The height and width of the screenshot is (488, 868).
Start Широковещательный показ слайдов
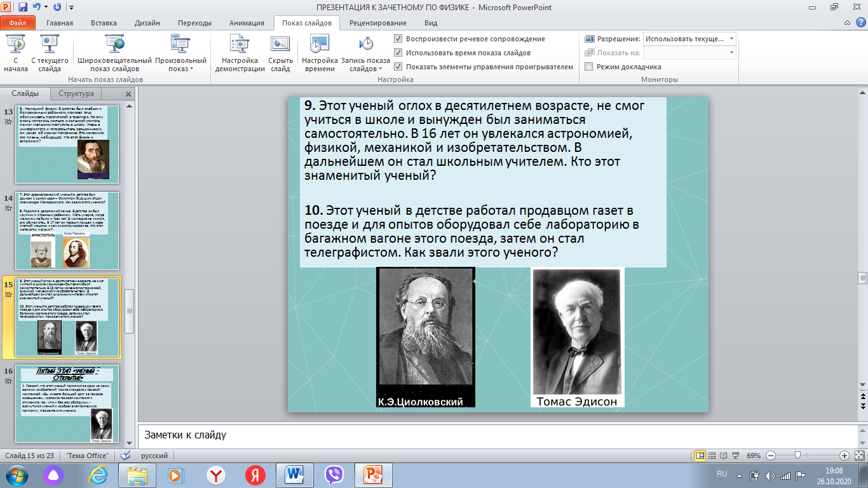tap(115, 53)
